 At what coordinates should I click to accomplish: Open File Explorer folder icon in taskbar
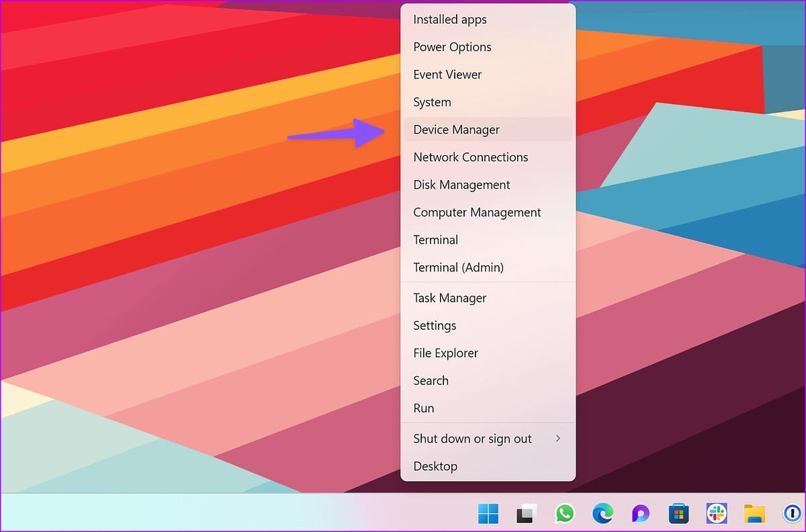tap(755, 514)
